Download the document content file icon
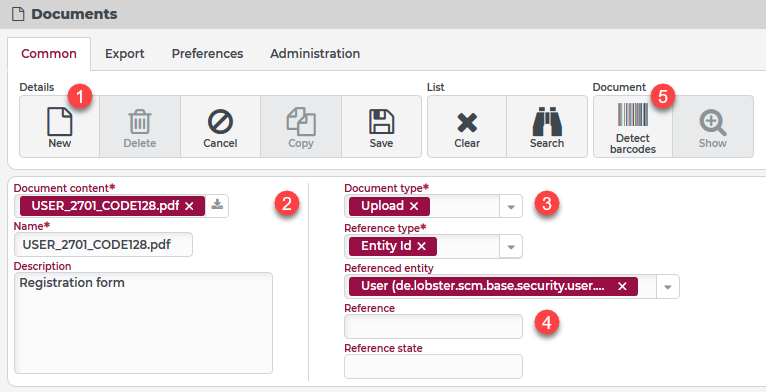Screen dimensions: 766x392 pyautogui.click(x=217, y=205)
